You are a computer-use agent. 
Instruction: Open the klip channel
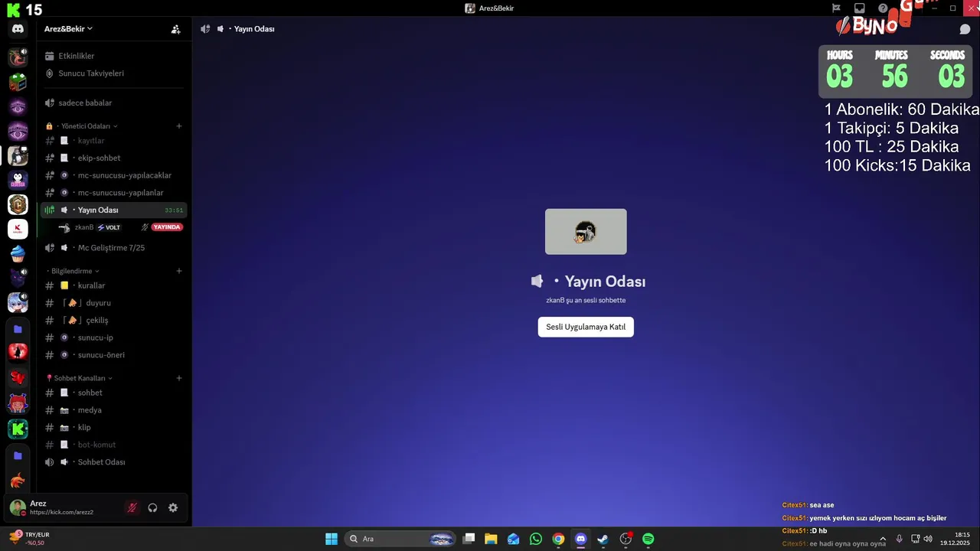pos(113,428)
